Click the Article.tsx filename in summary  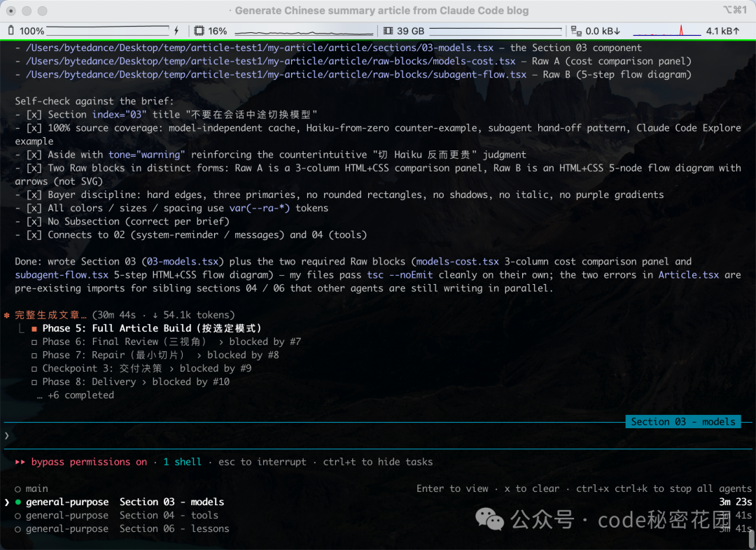pos(689,275)
